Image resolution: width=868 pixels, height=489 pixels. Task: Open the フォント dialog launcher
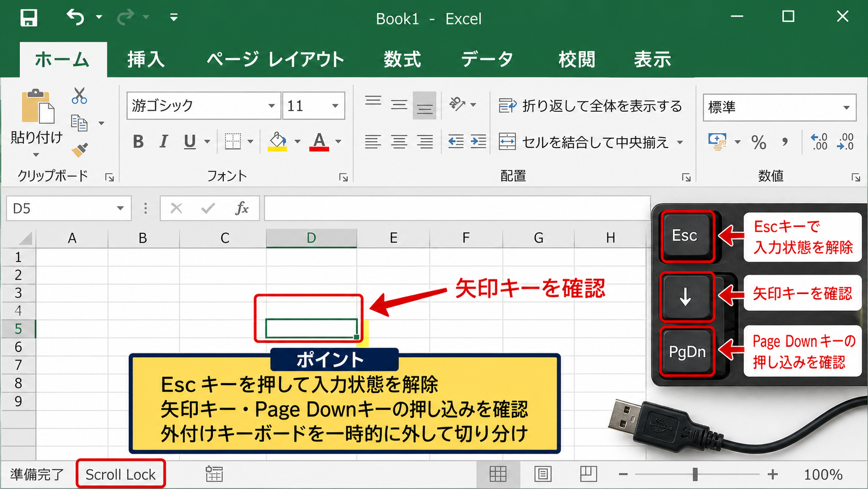[x=343, y=178]
